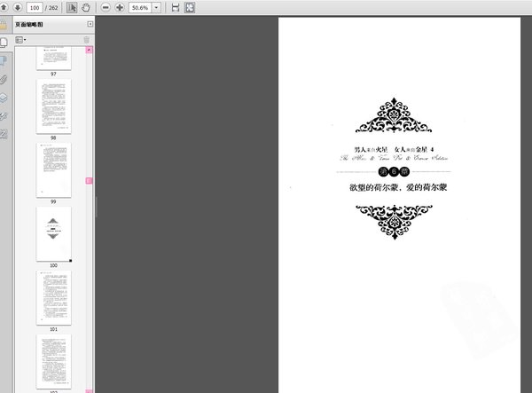Click the zoom percentage field 50.6%

(x=140, y=7)
